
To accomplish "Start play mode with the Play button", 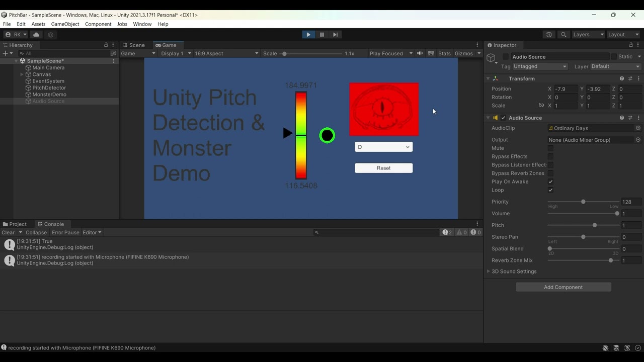I will point(308,35).
